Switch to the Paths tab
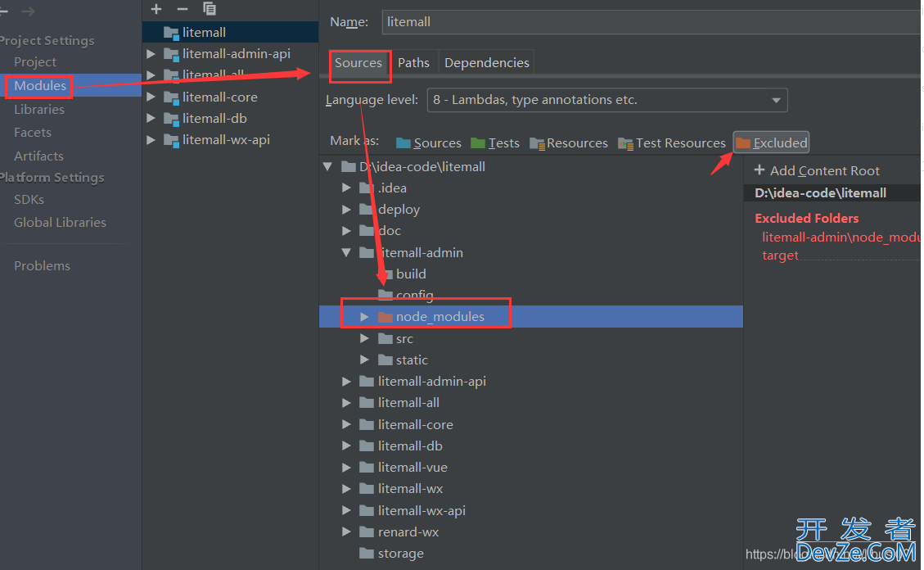This screenshot has width=924, height=570. [413, 63]
